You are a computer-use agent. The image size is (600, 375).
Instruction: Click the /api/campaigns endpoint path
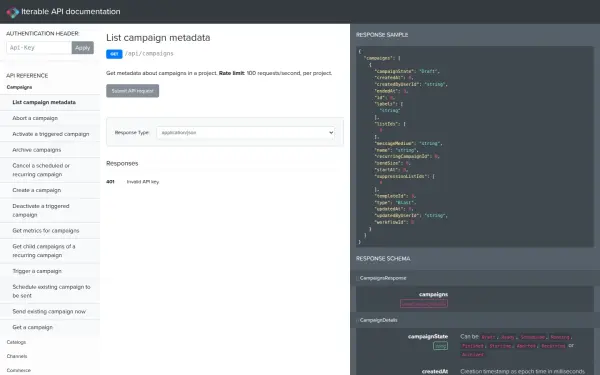pos(149,54)
